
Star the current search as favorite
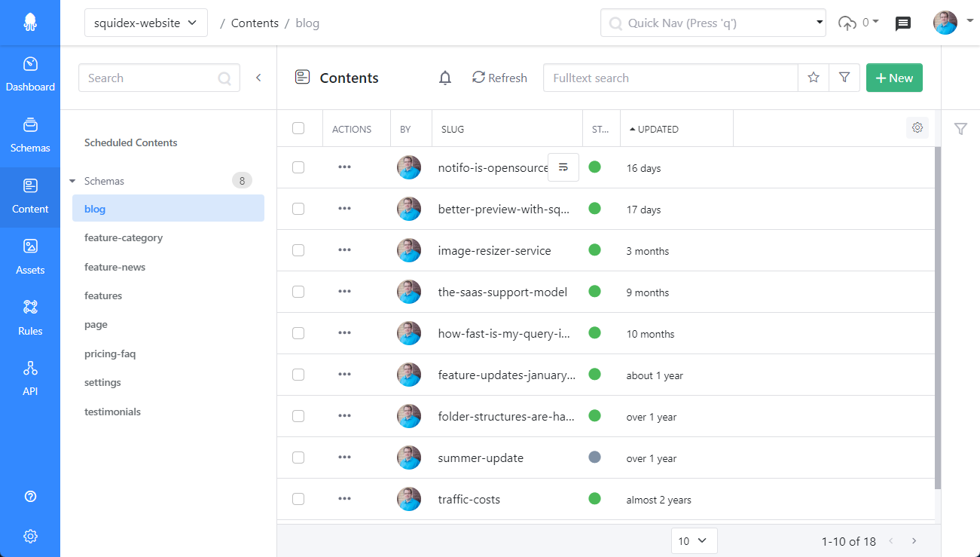pos(813,78)
